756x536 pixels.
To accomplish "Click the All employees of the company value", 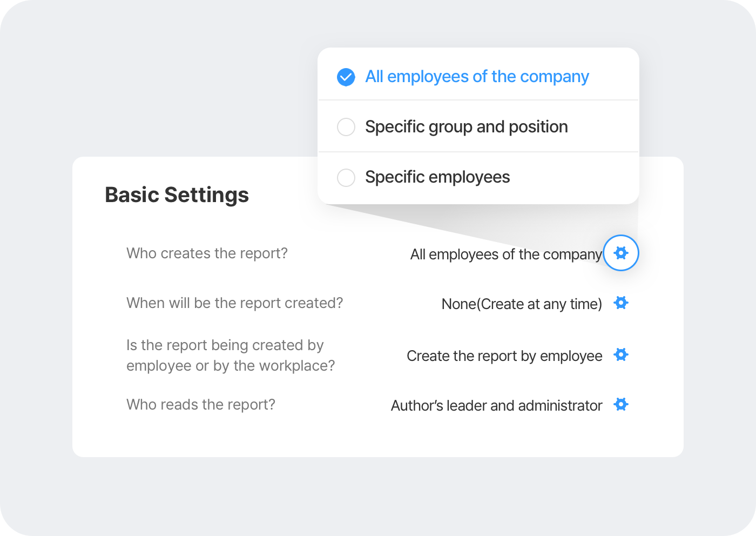I will tap(506, 254).
